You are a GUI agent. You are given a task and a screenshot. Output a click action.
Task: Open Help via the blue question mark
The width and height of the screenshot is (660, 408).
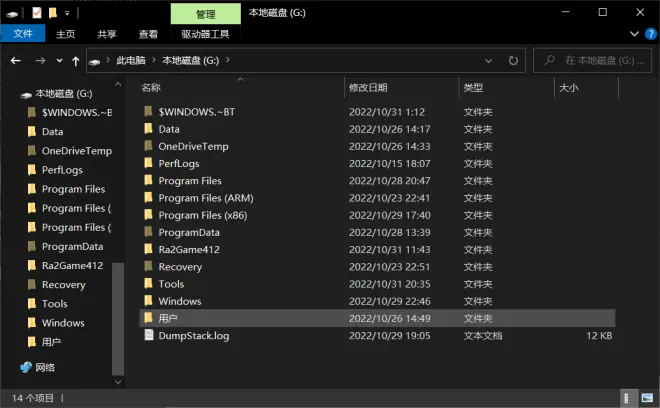(x=651, y=34)
